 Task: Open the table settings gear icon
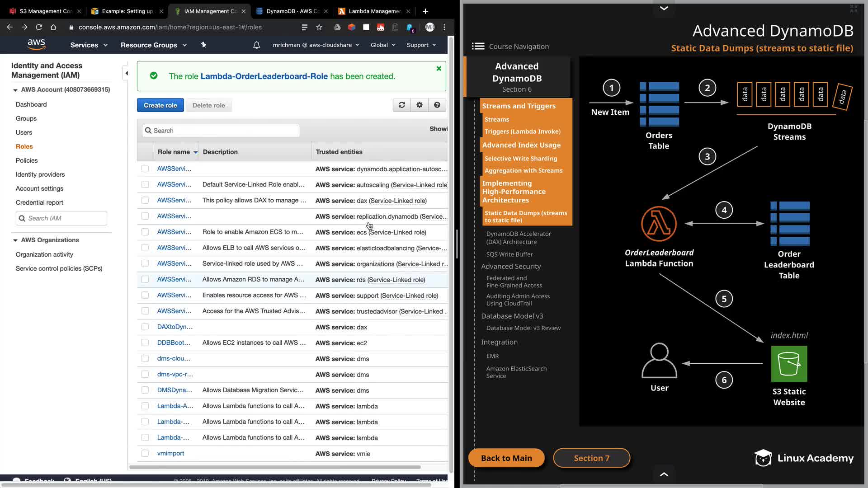point(420,105)
